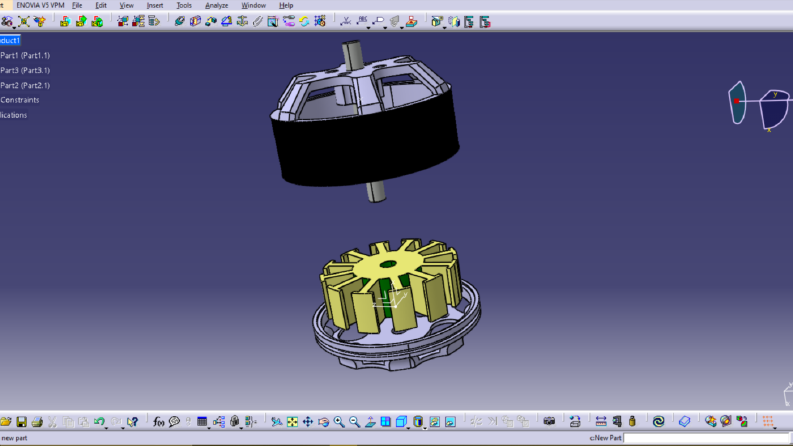Open the Tools menu
Image resolution: width=793 pixels, height=446 pixels.
[184, 5]
